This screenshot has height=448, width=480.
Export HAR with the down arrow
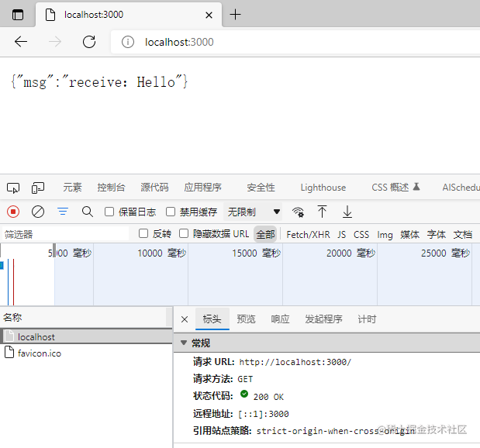coord(347,212)
